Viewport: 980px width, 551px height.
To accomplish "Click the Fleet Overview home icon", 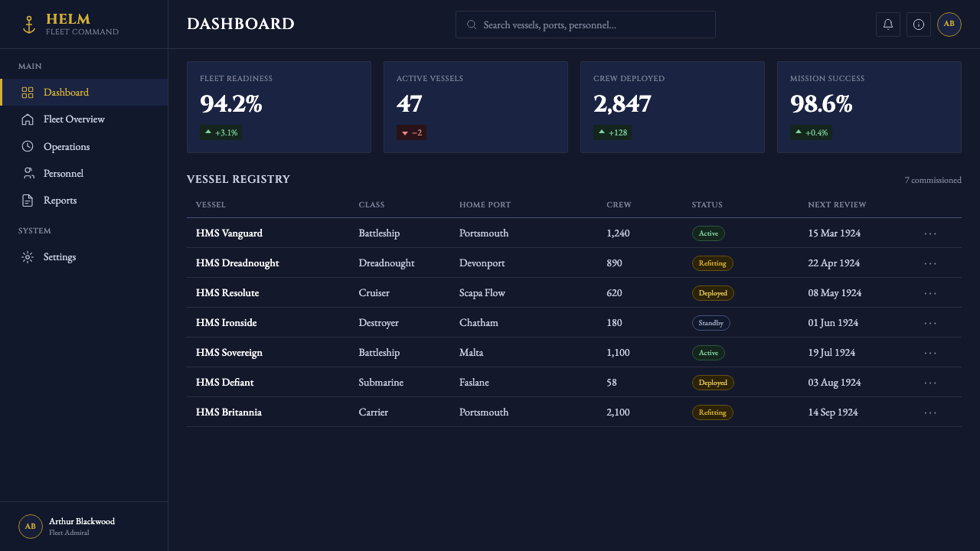I will click(28, 119).
